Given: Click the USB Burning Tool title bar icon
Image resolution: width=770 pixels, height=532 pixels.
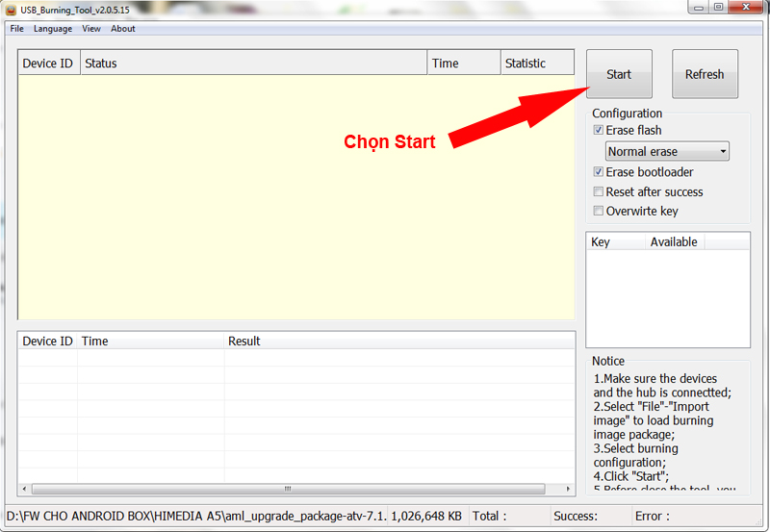Looking at the screenshot, I should pyautogui.click(x=11, y=10).
